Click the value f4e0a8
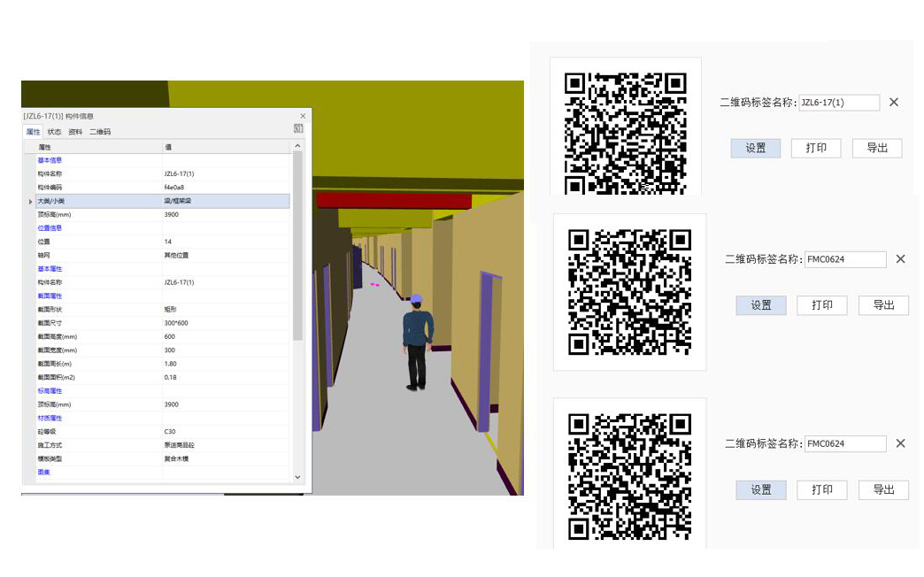The image size is (924, 577). (x=173, y=188)
